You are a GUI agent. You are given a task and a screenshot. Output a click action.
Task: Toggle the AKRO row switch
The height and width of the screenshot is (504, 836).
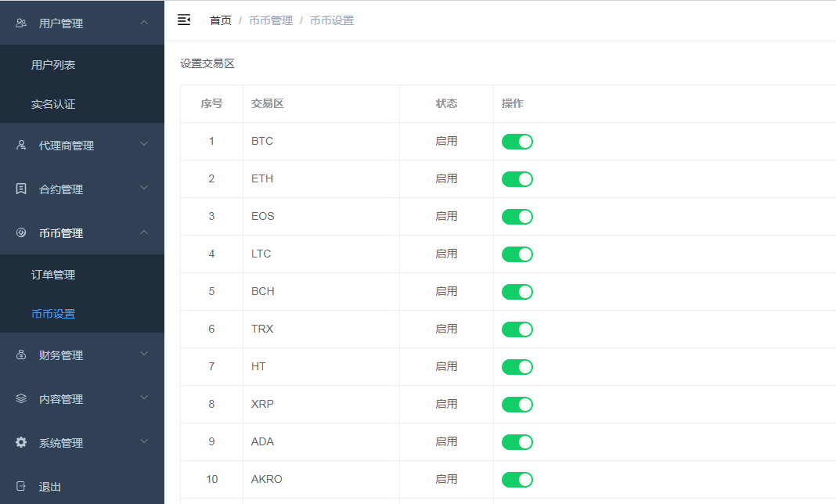point(517,480)
